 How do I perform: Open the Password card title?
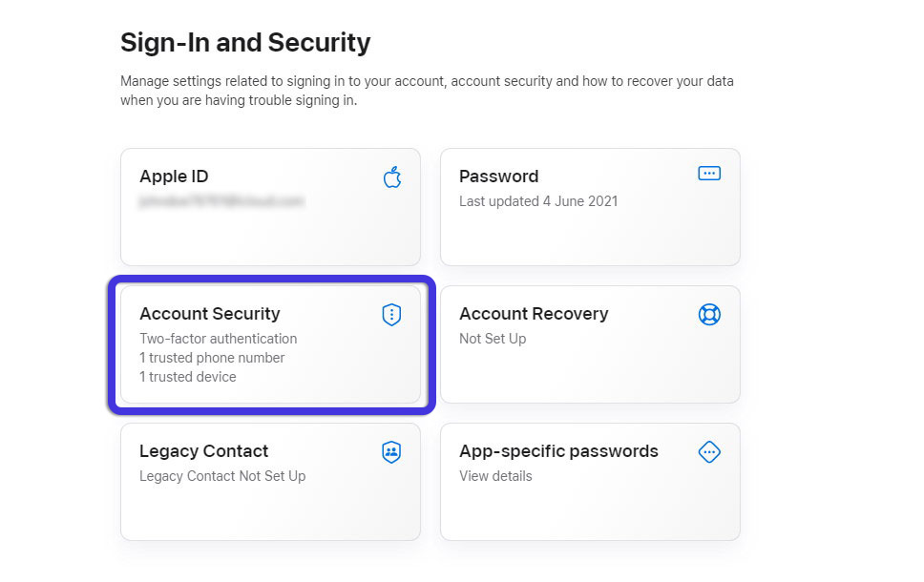pos(498,177)
